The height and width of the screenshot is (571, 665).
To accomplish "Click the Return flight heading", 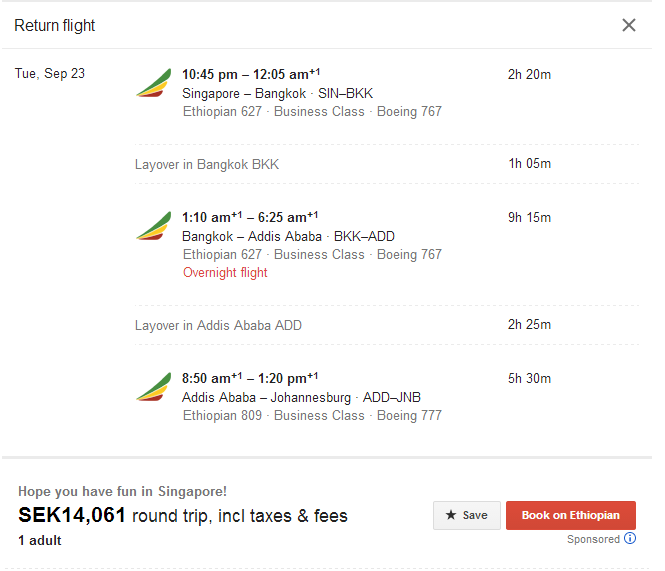I will point(55,25).
